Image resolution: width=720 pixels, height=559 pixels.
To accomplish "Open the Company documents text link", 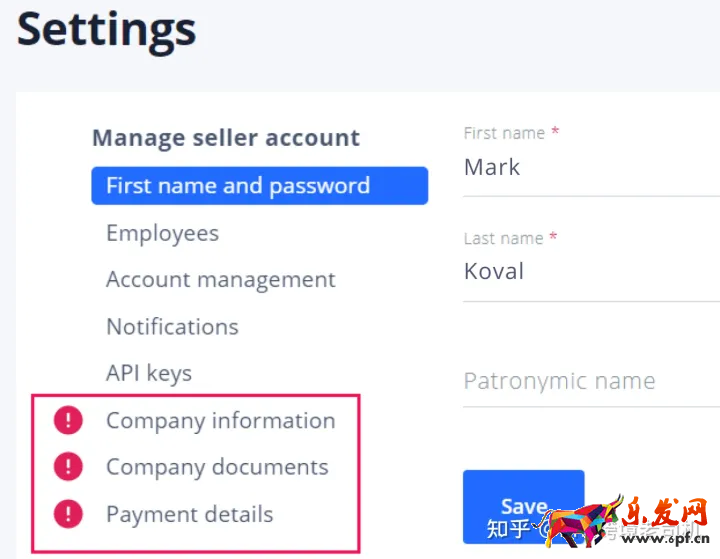I will coord(217,467).
